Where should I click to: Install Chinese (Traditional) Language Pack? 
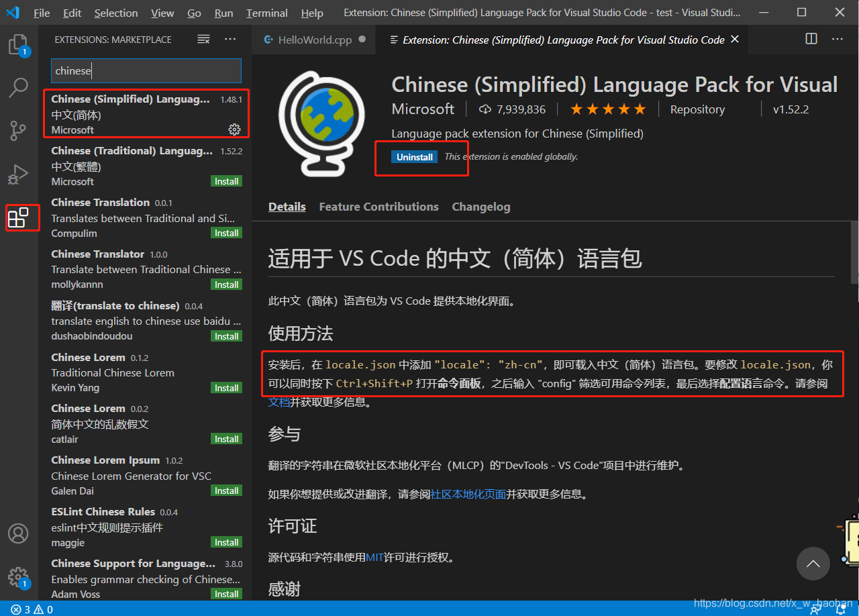[227, 181]
